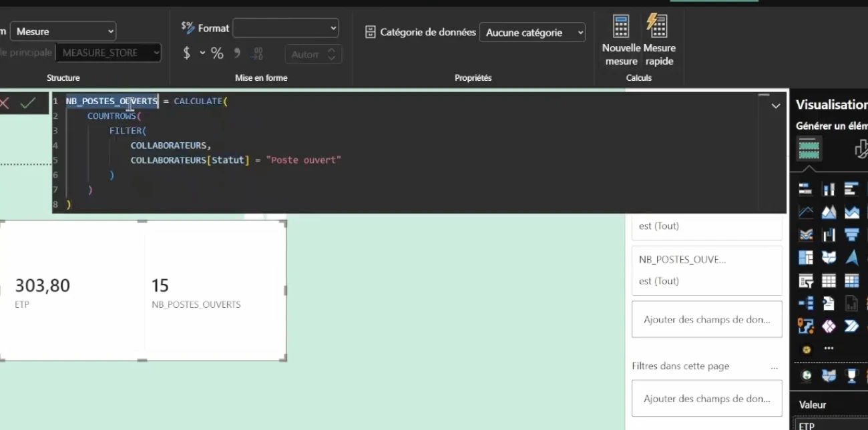Select the slicer visual
This screenshot has height=430, width=868.
pyautogui.click(x=806, y=281)
